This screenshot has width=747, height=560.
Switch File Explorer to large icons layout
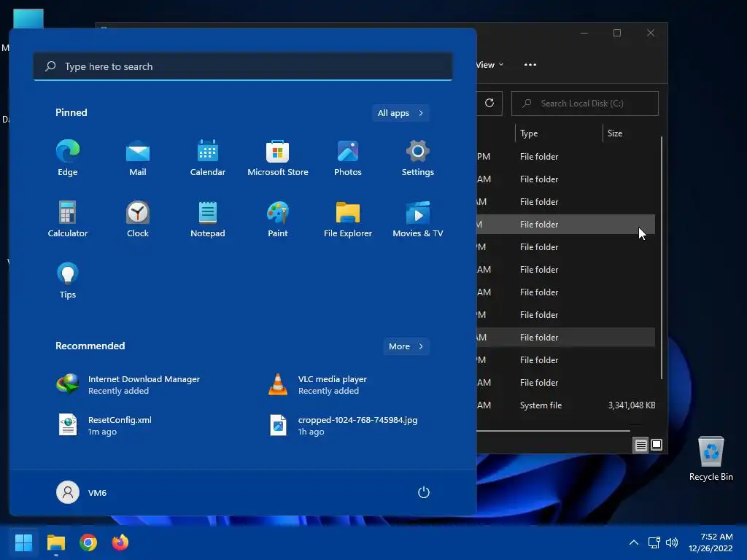(657, 446)
